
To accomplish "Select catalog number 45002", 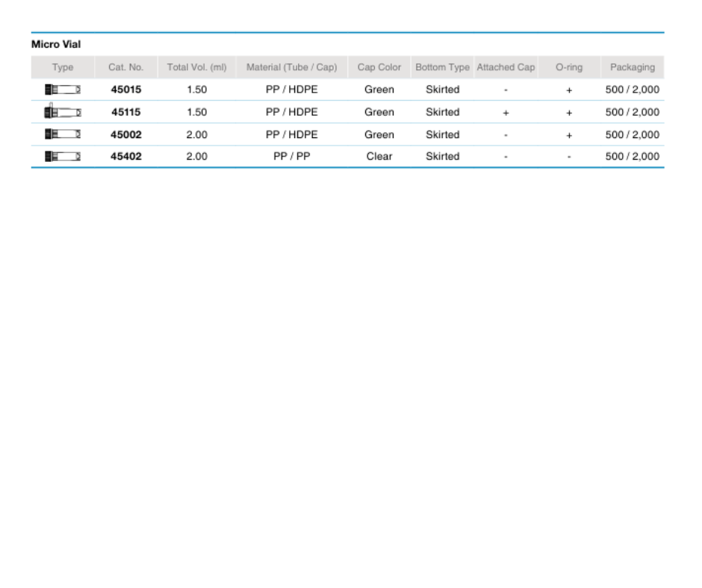I will click(125, 135).
